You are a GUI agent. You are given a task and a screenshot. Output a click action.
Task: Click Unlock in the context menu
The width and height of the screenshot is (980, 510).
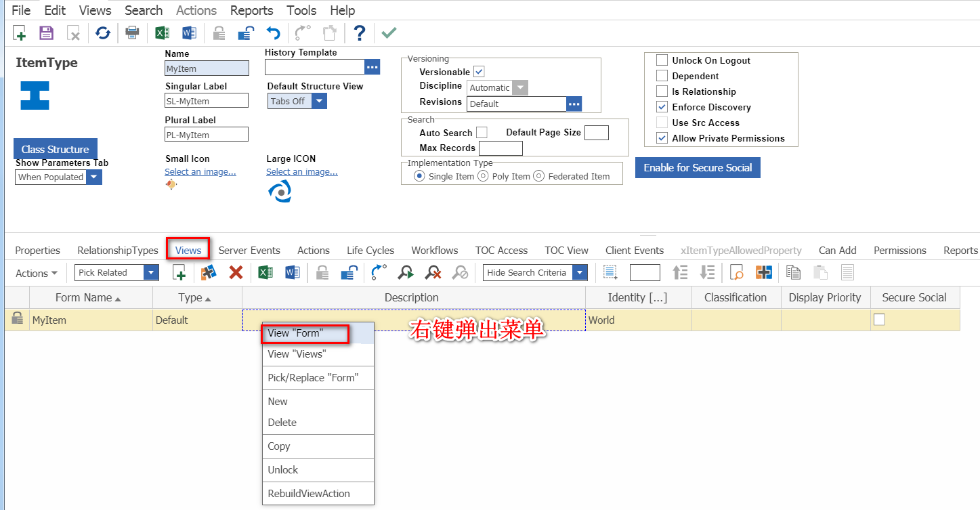pos(318,469)
